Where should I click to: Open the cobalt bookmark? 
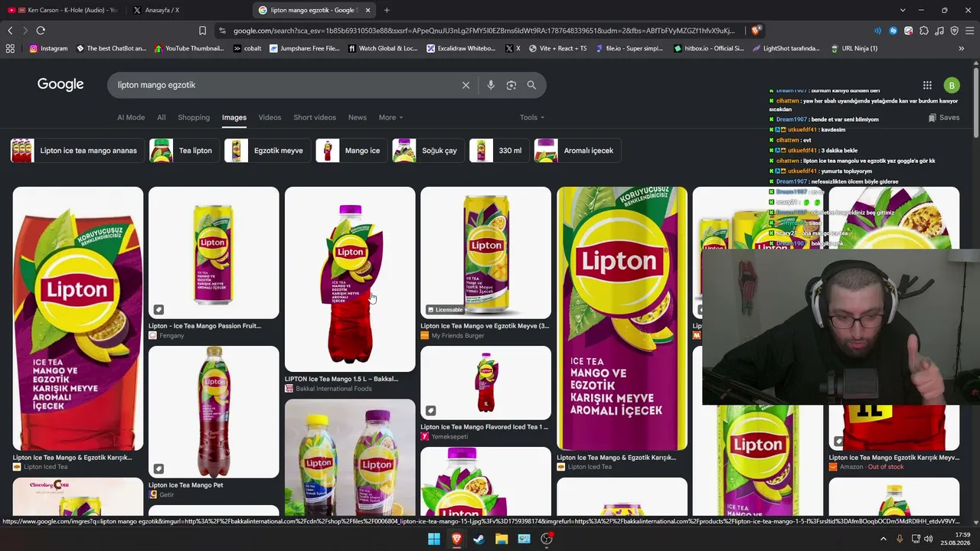point(247,48)
